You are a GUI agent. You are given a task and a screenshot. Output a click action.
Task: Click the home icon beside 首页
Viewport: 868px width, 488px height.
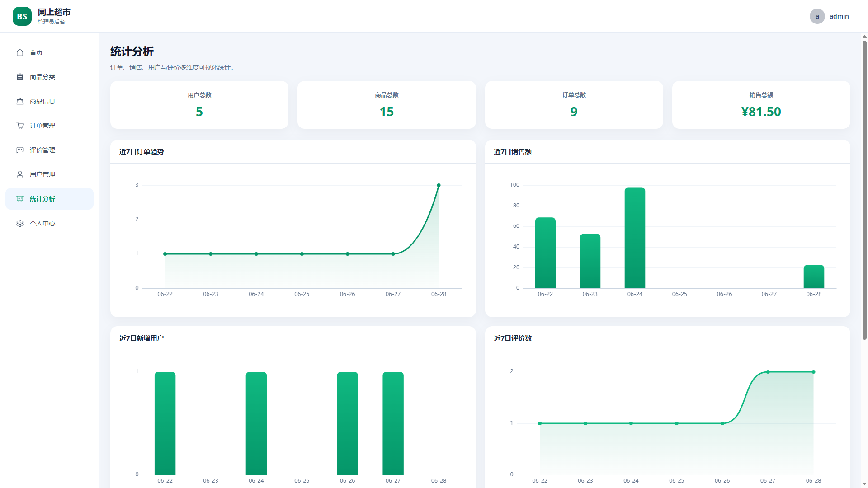point(20,52)
